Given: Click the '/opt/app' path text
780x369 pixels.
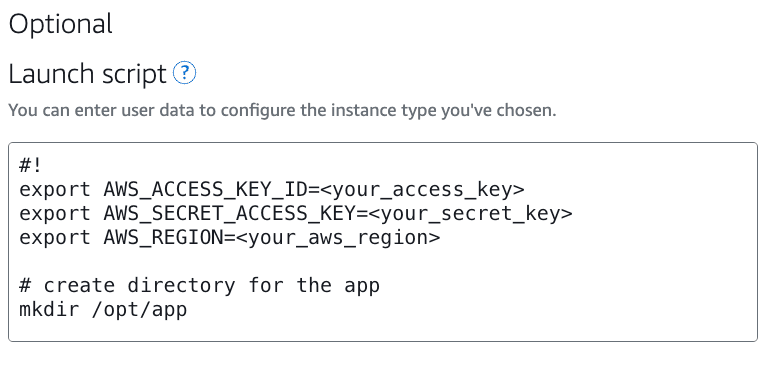Looking at the screenshot, I should tap(140, 310).
